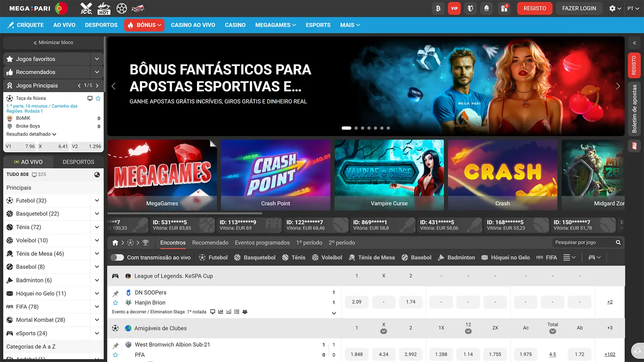Image resolution: width=644 pixels, height=362 pixels.
Task: Add Taça da Rússia match to favorites
Action: [x=98, y=99]
